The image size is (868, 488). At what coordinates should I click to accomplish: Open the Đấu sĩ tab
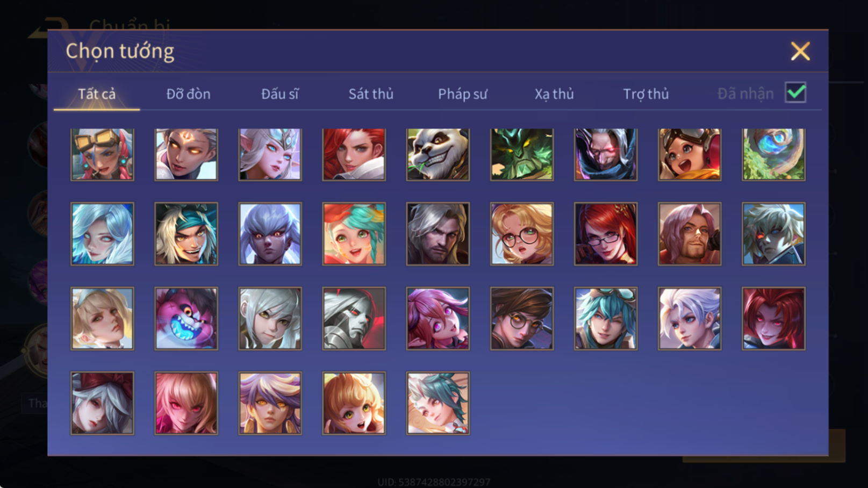279,94
